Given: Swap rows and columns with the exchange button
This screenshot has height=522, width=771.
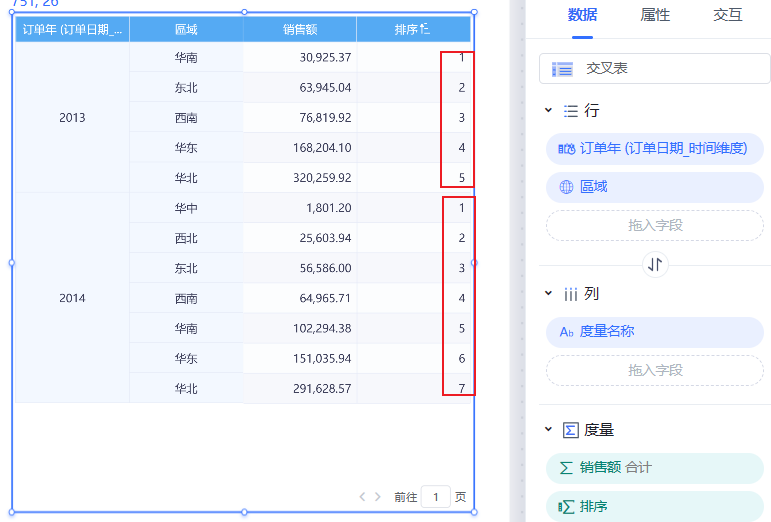Looking at the screenshot, I should coord(655,265).
